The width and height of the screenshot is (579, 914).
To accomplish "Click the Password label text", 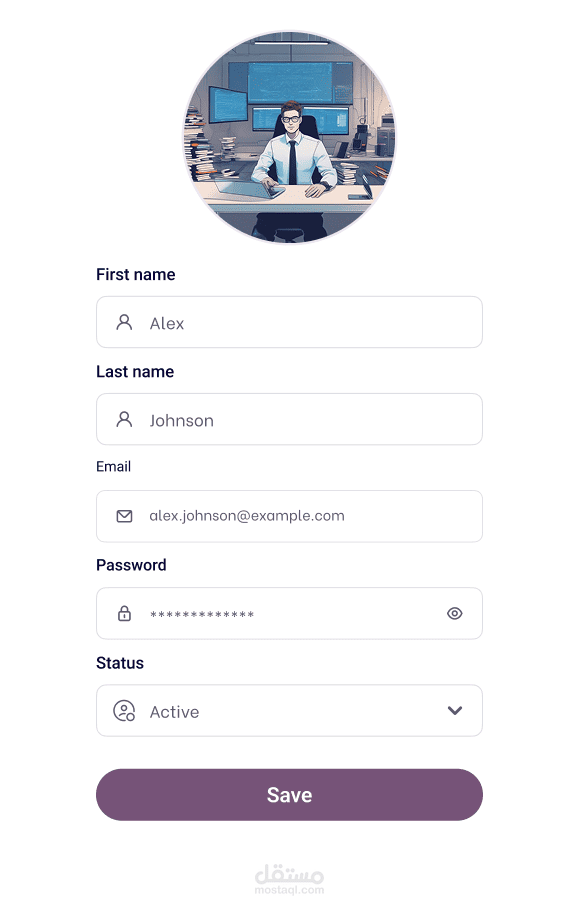I will click(x=131, y=565).
